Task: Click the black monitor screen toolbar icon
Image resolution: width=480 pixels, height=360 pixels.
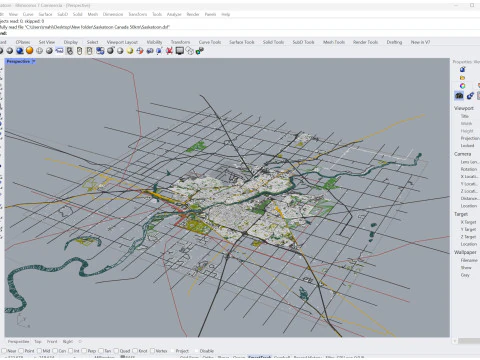Action: tap(180, 51)
